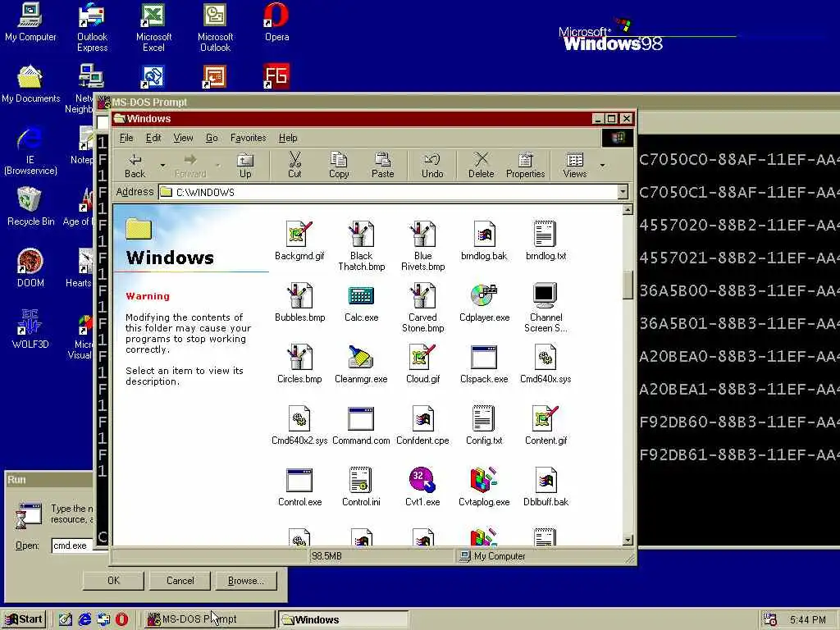Click Cancel in the Run dialog

(180, 581)
